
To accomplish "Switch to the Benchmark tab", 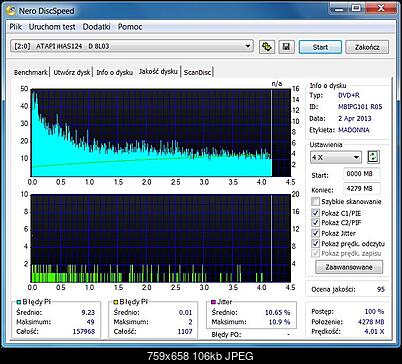I will 30,72.
